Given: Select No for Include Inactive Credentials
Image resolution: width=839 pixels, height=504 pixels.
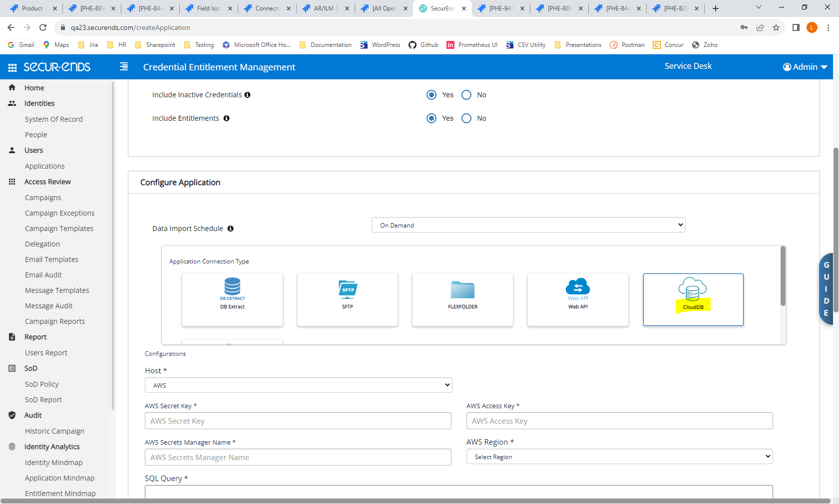Looking at the screenshot, I should pyautogui.click(x=466, y=95).
